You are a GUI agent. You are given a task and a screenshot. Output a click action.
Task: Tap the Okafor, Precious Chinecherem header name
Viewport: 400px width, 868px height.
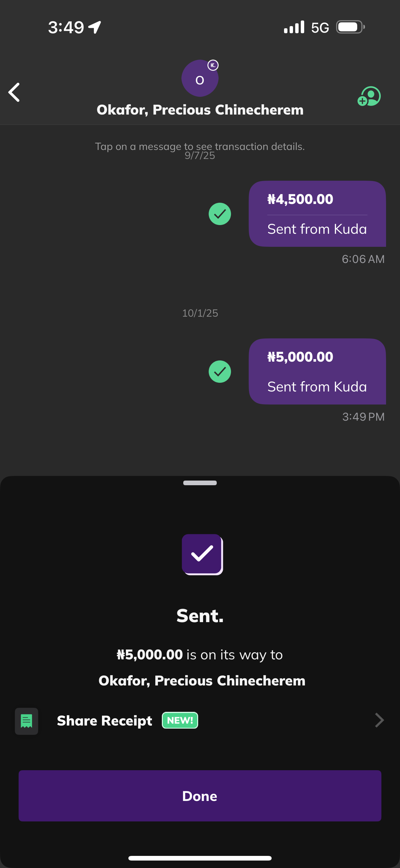click(200, 110)
